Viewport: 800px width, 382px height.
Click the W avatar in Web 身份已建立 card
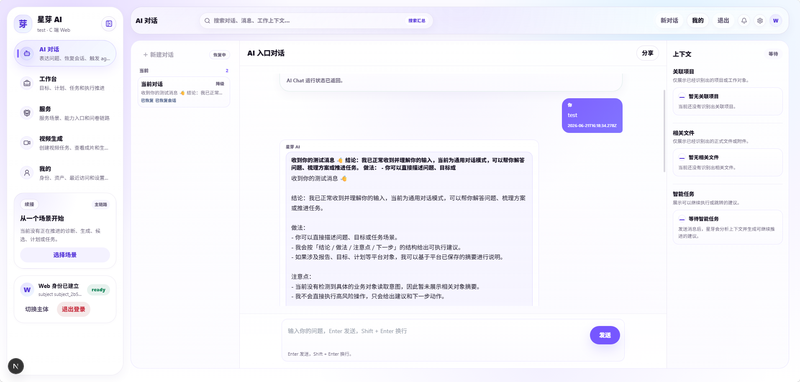pyautogui.click(x=27, y=290)
